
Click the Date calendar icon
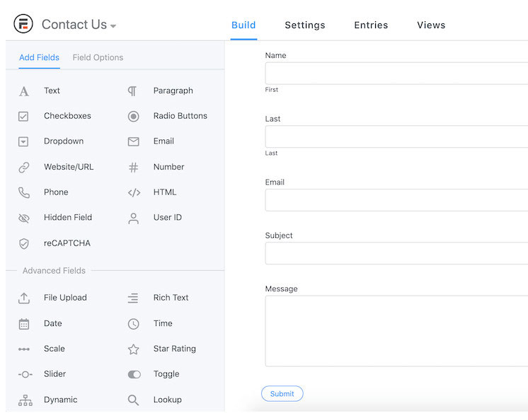coord(24,324)
